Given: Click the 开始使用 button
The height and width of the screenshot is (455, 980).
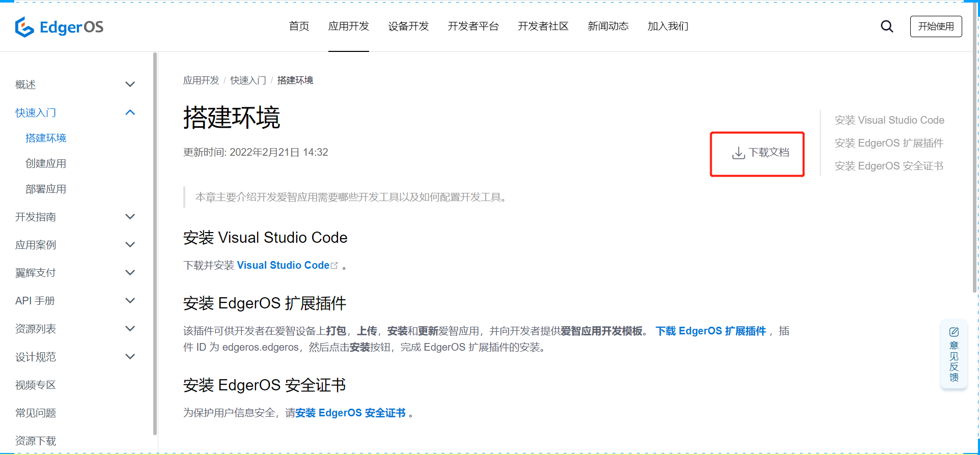Looking at the screenshot, I should (x=936, y=26).
